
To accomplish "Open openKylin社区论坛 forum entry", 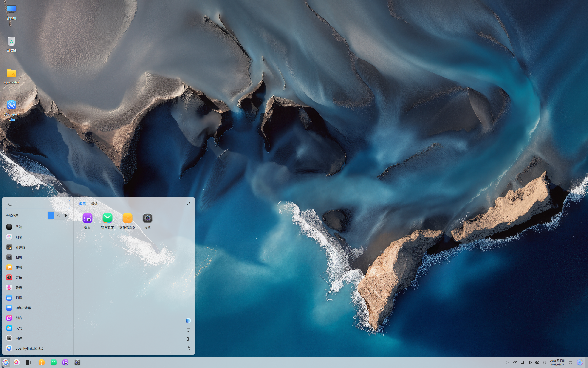I will click(x=38, y=348).
